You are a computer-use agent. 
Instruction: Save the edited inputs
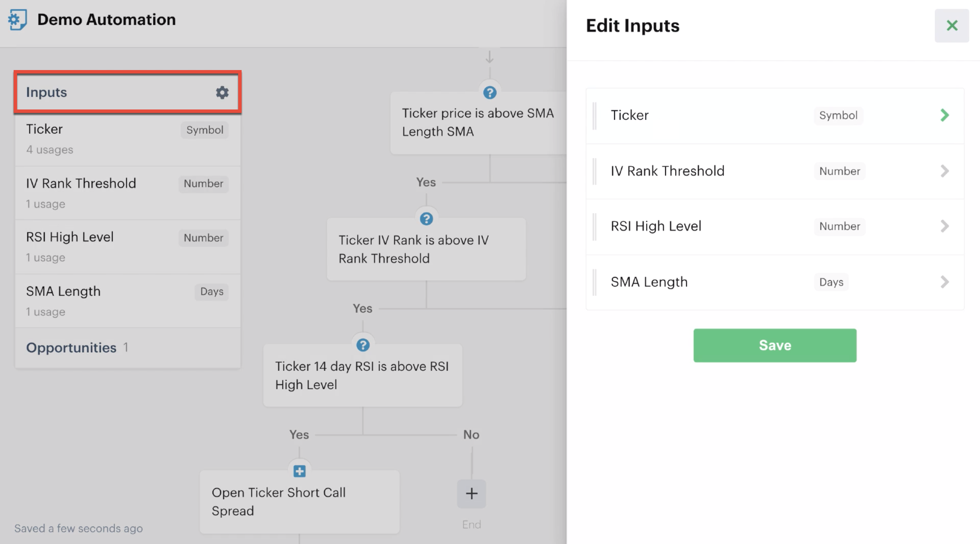(775, 345)
